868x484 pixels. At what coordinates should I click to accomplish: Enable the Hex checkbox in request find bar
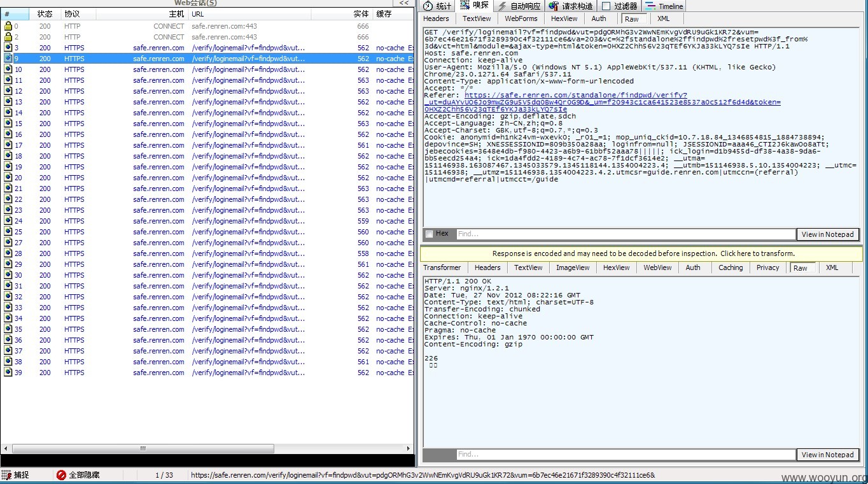point(430,234)
